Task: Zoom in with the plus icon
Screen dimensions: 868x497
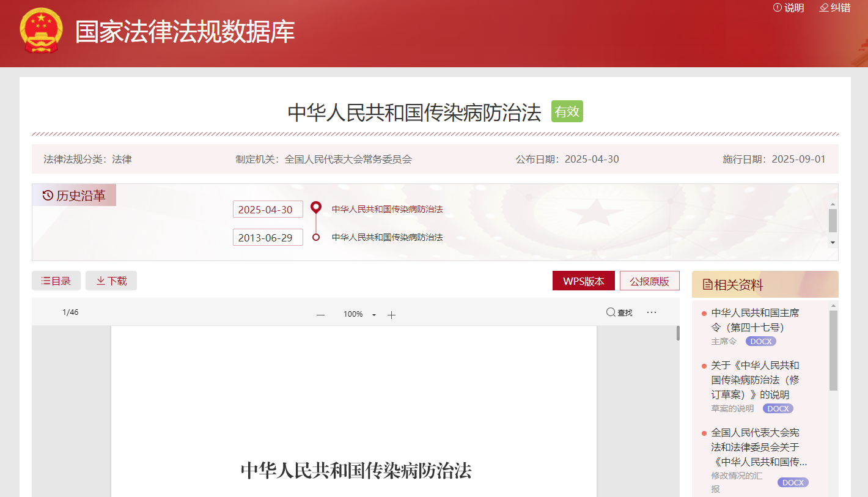Action: click(392, 315)
